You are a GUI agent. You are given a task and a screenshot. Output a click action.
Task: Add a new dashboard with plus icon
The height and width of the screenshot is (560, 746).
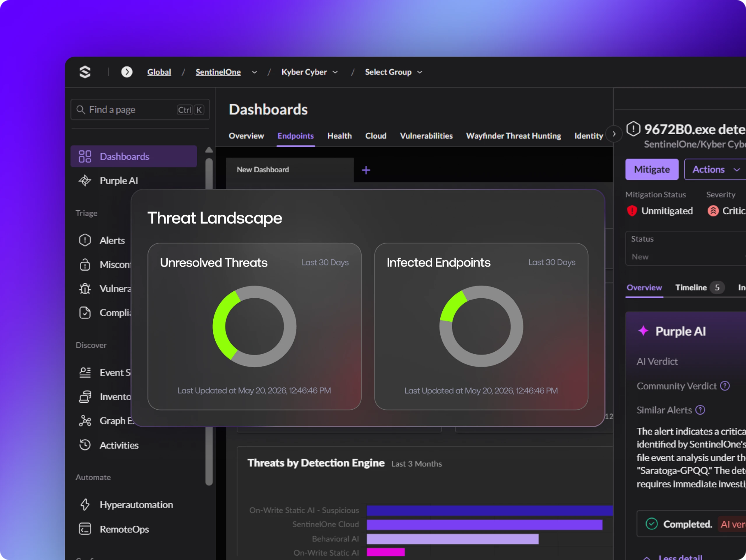pos(366,170)
